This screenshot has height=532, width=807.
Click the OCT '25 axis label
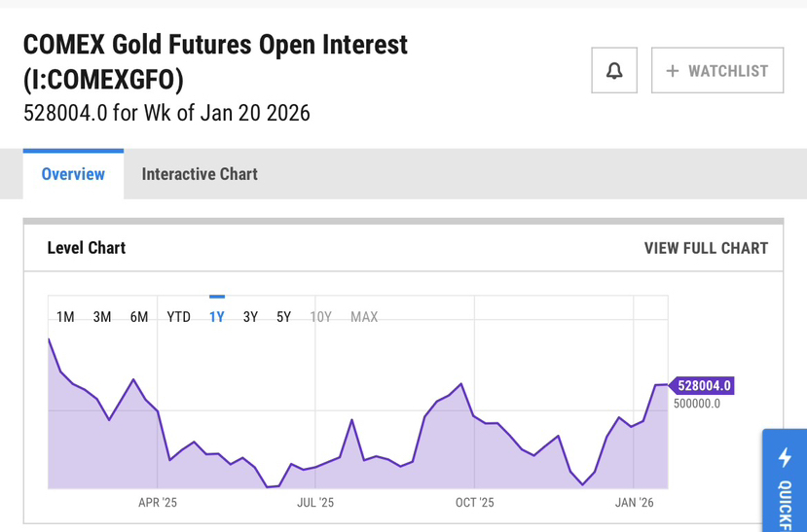(474, 503)
